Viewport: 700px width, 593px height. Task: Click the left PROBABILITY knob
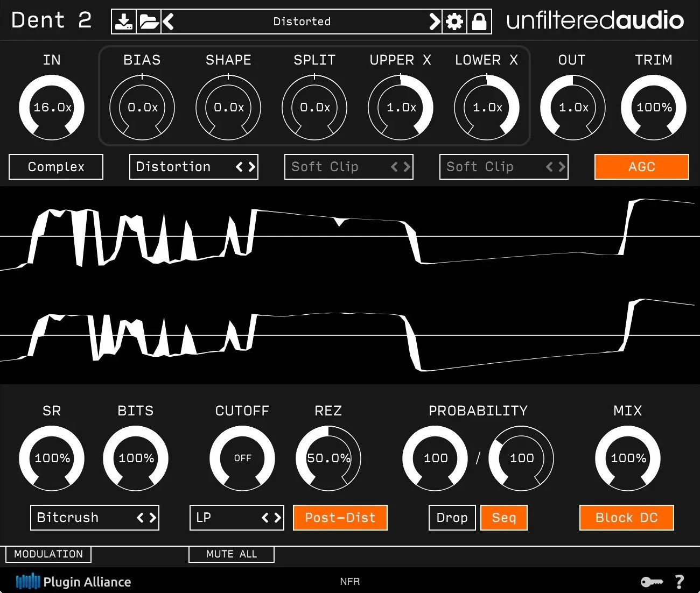point(435,458)
